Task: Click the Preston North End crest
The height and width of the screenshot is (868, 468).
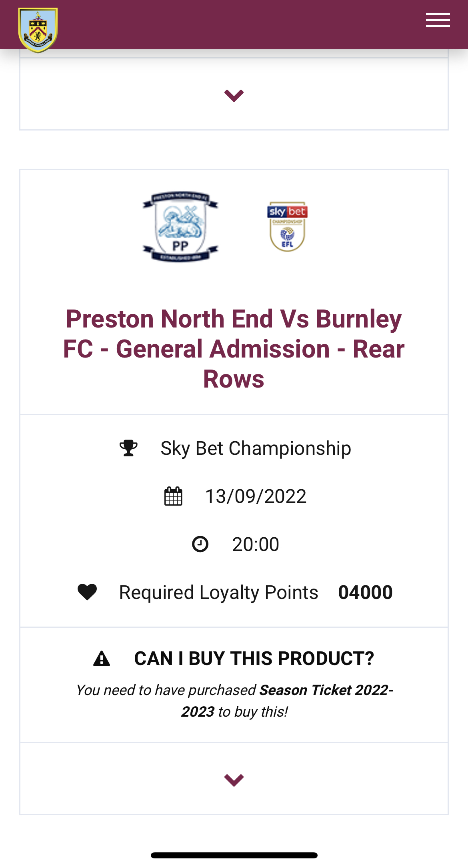Action: pos(180,226)
